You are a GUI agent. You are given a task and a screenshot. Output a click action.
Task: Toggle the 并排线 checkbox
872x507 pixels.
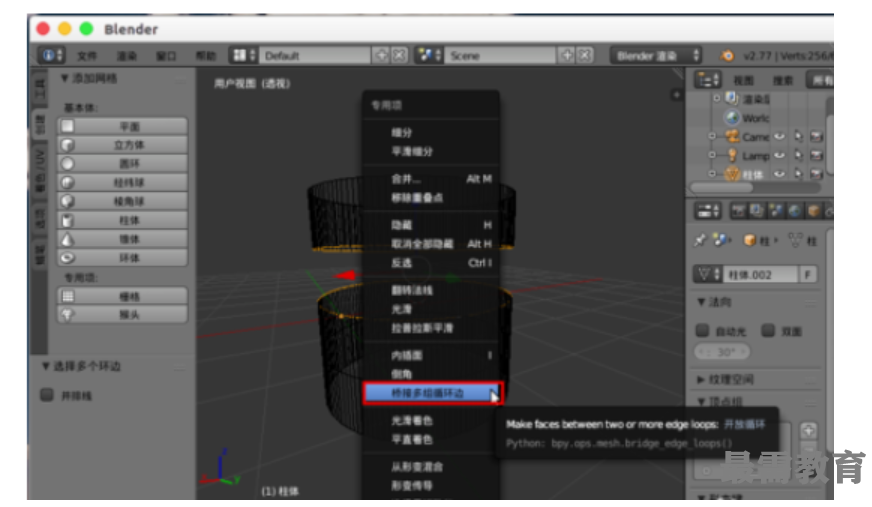pos(47,395)
